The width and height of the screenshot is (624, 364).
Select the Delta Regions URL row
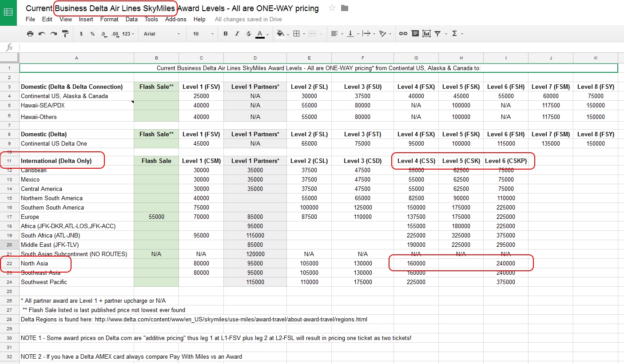tap(194, 319)
